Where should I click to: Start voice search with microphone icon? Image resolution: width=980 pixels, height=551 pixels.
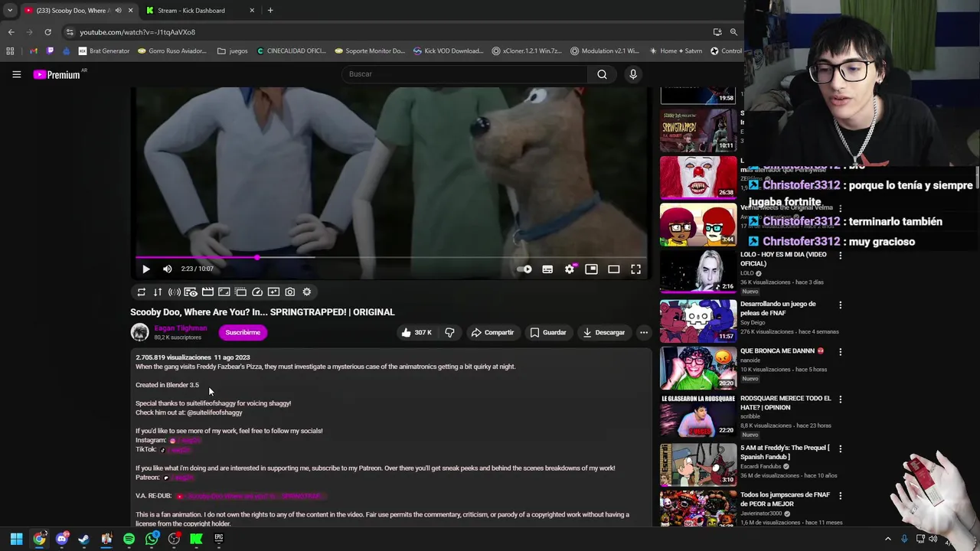pos(633,74)
